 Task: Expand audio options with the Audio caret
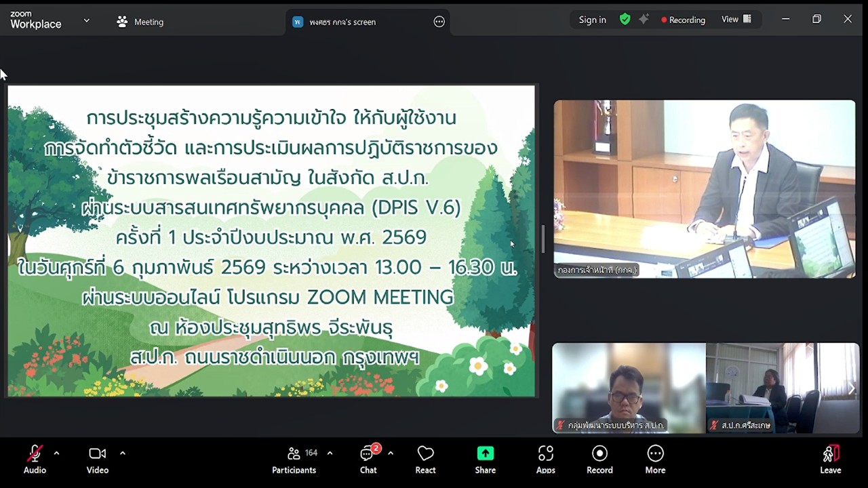coord(56,453)
